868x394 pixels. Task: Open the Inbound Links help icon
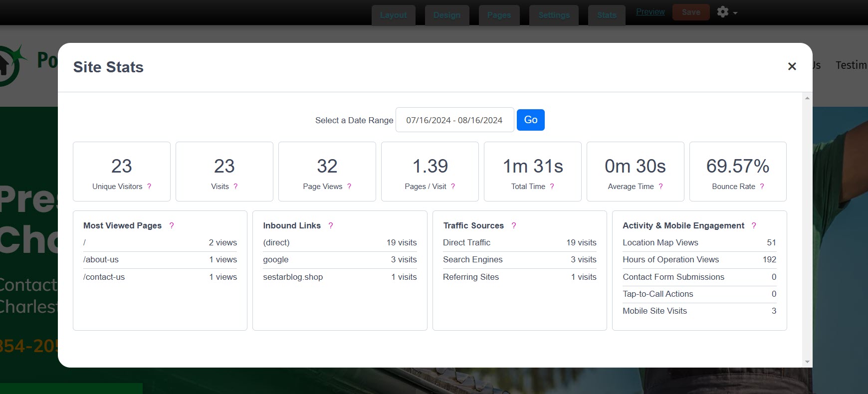(x=331, y=225)
